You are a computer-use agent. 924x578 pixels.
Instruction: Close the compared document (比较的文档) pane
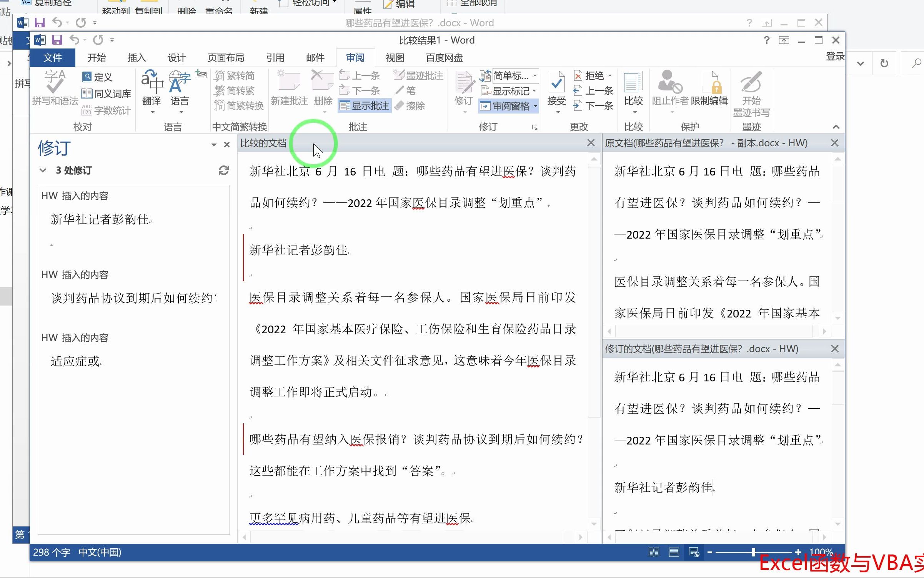click(x=591, y=143)
